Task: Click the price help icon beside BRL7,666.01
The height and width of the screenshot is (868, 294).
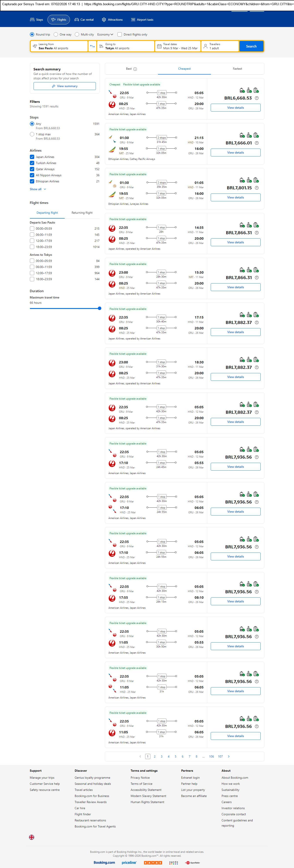Action: [x=257, y=143]
